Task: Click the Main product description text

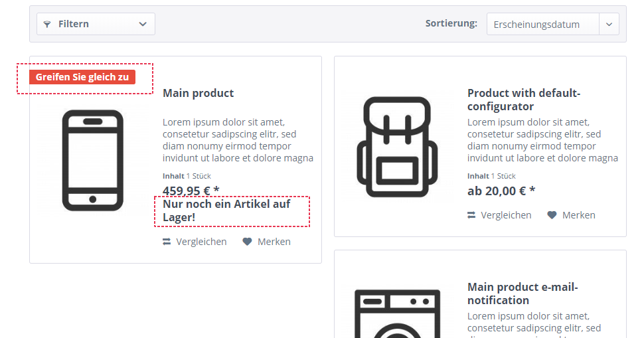Action: point(238,140)
